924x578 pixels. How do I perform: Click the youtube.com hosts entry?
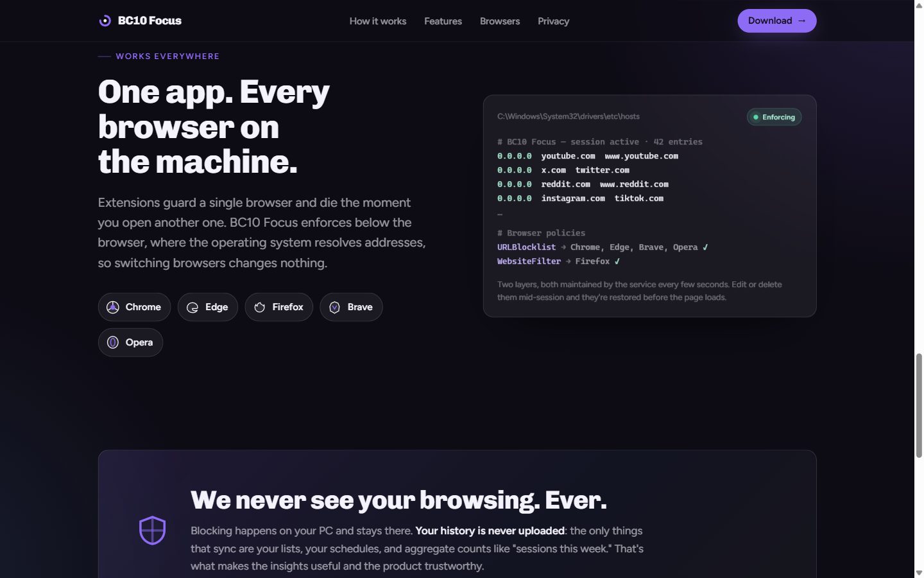click(568, 156)
